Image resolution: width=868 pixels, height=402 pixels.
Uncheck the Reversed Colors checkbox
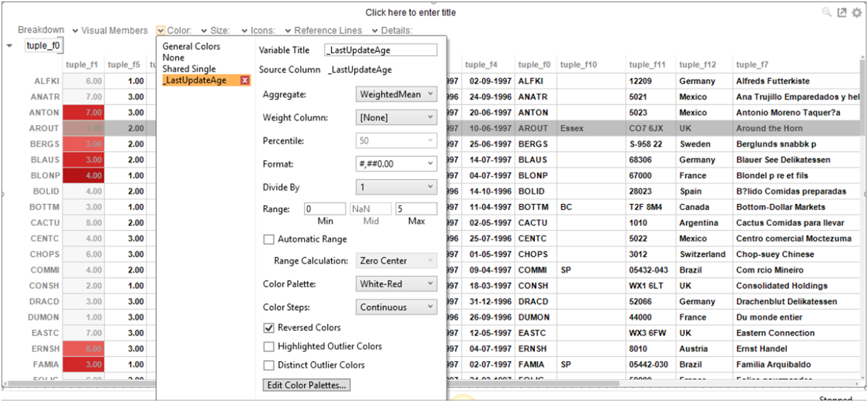(268, 327)
